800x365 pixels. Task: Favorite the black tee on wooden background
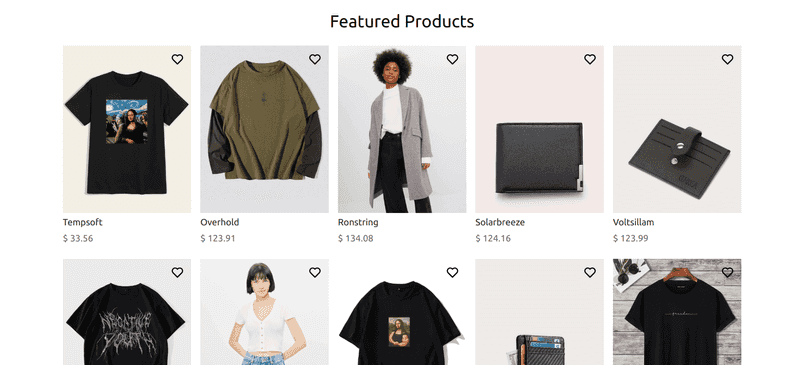click(727, 273)
